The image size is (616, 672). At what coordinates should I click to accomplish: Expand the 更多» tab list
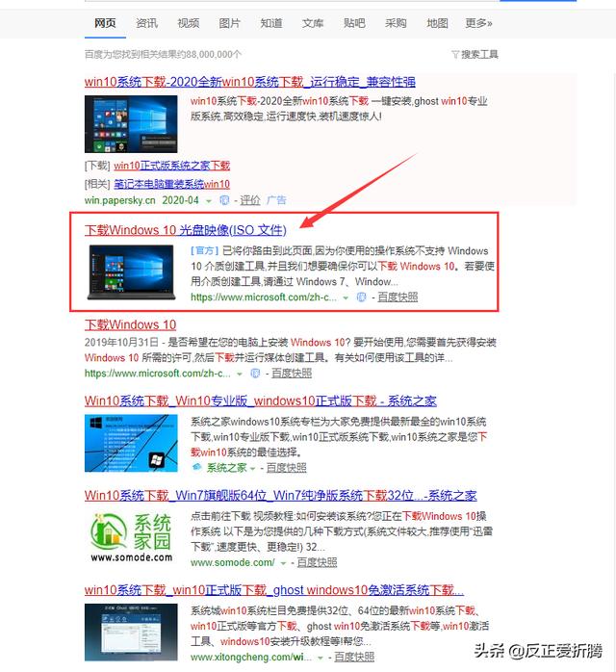pos(479,23)
